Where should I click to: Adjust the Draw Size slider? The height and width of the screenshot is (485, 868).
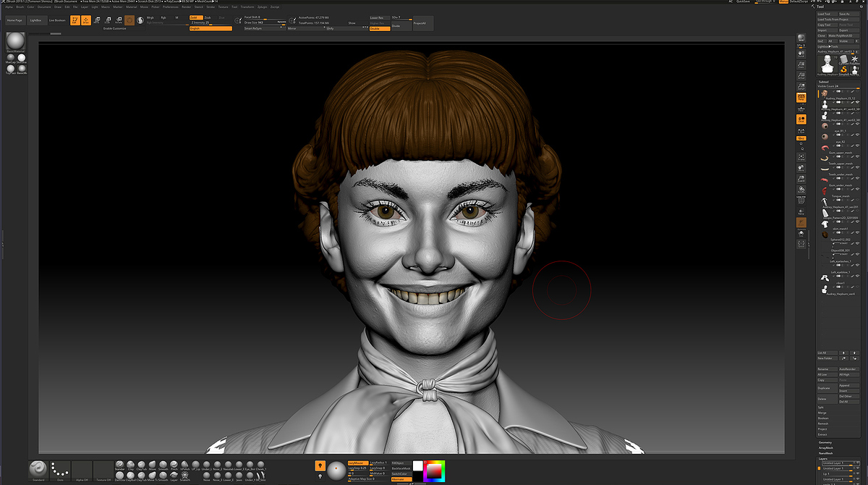click(264, 22)
